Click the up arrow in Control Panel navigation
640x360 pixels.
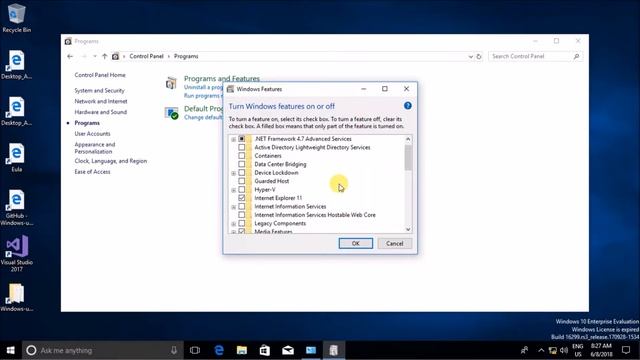[x=104, y=56]
